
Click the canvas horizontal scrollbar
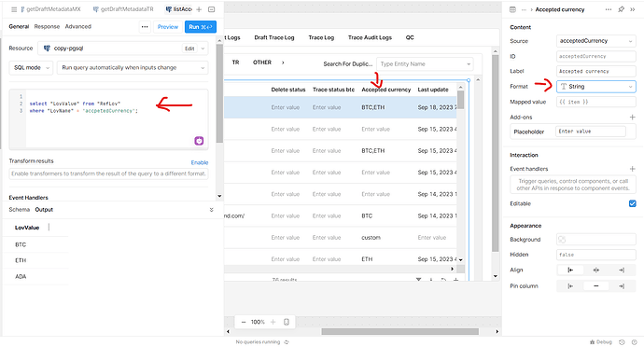400,331
